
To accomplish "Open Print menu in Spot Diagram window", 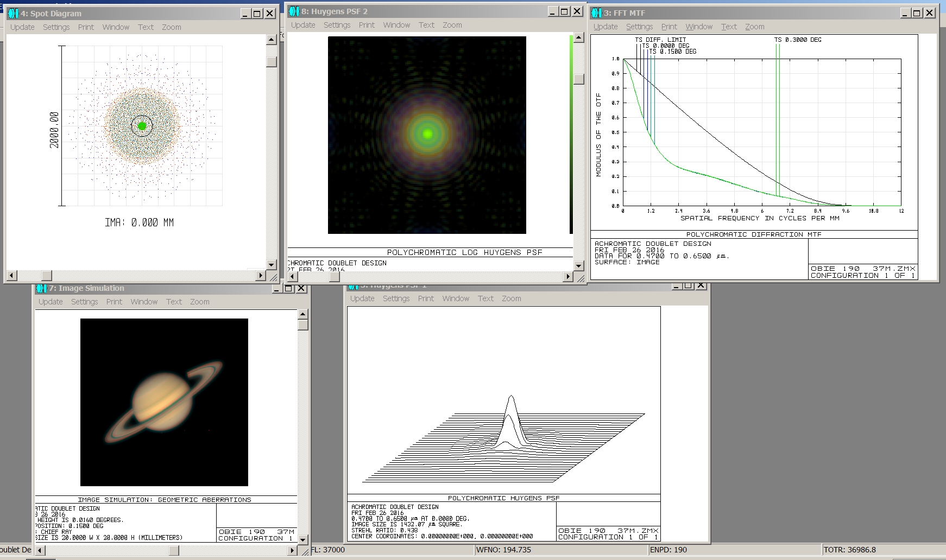I will pyautogui.click(x=86, y=27).
